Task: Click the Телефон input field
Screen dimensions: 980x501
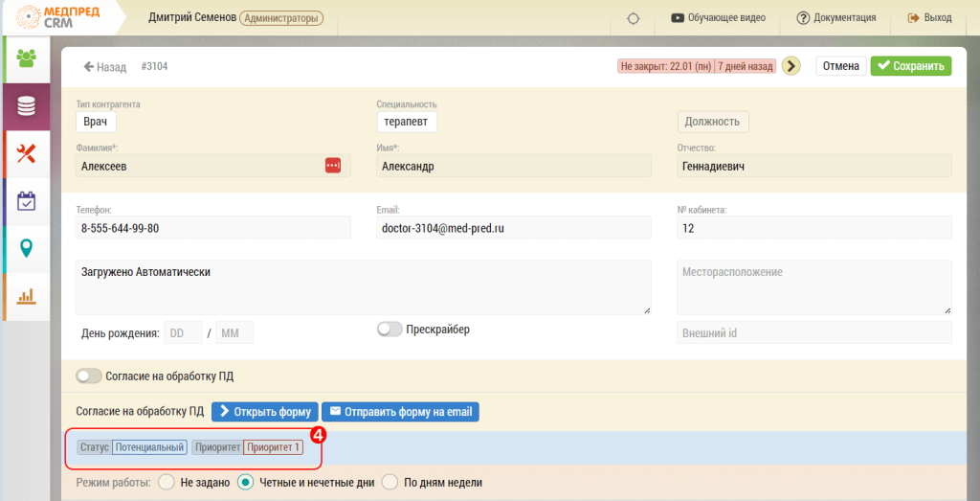Action: coord(213,228)
